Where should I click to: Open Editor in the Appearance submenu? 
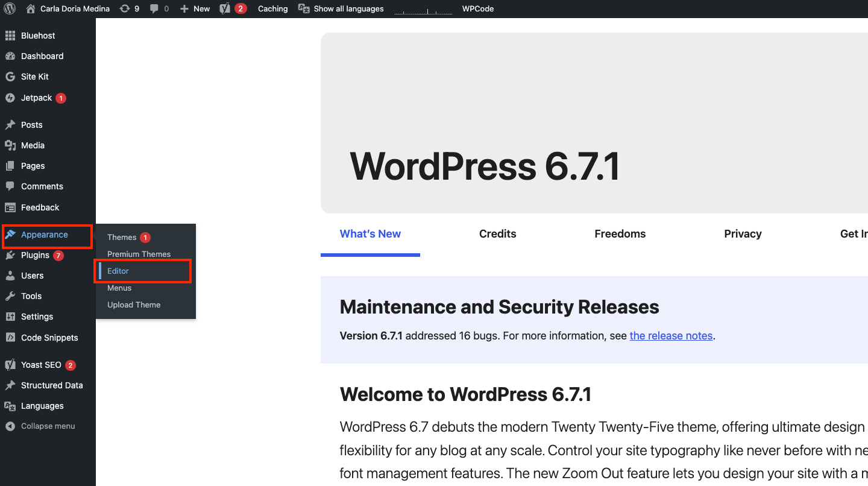click(118, 271)
